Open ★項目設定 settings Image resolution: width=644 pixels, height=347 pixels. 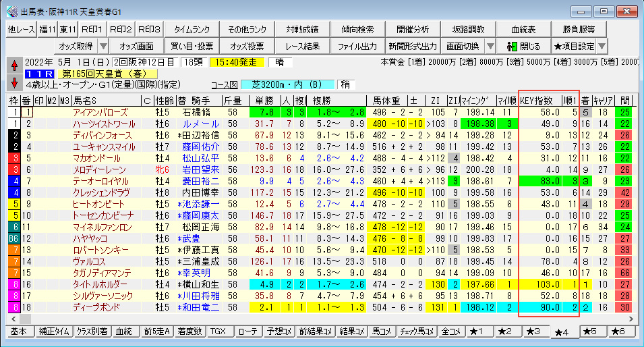574,46
